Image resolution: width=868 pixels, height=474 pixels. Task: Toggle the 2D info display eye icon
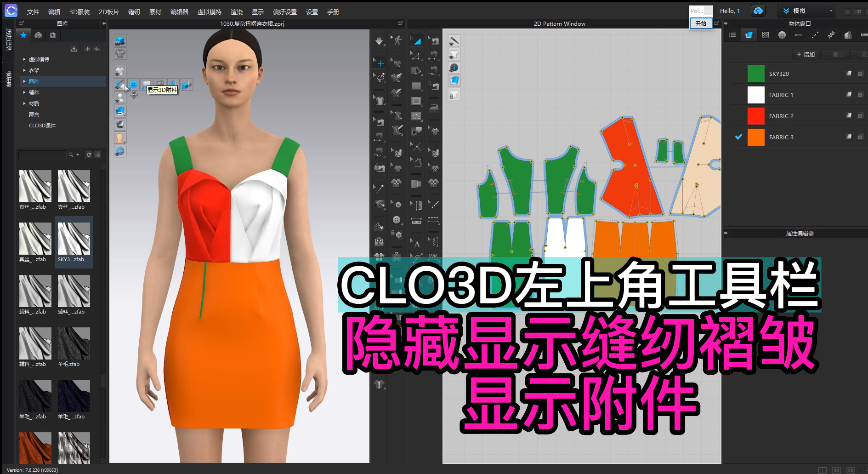click(454, 68)
